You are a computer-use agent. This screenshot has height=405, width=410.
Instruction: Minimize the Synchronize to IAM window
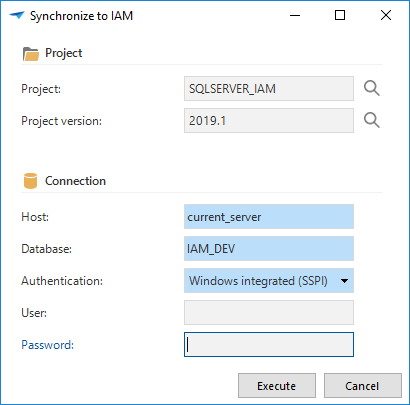(295, 15)
